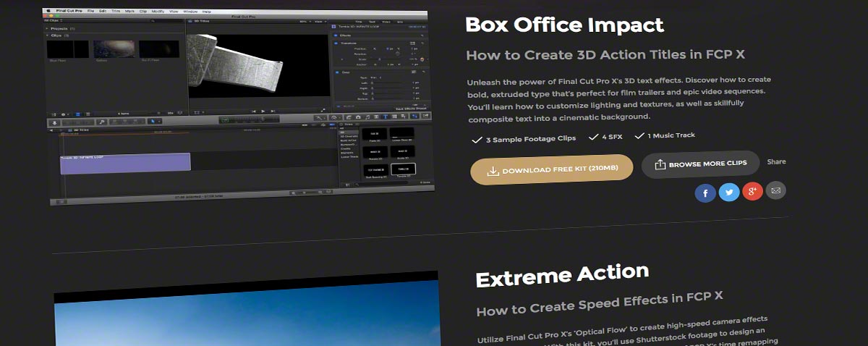
Task: Click the Browse More Clips button
Action: (699, 164)
